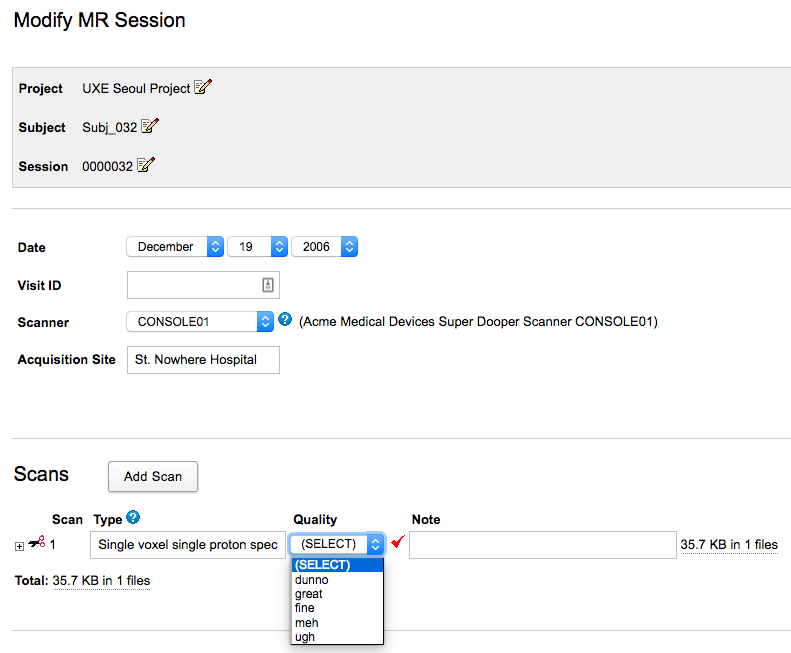Open the Scanner dropdown CONSOLE01
The height and width of the screenshot is (653, 791).
199,322
